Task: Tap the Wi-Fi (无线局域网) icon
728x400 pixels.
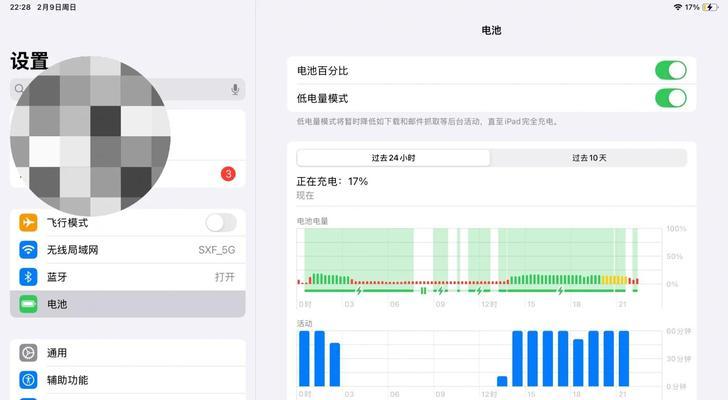Action: pos(28,250)
